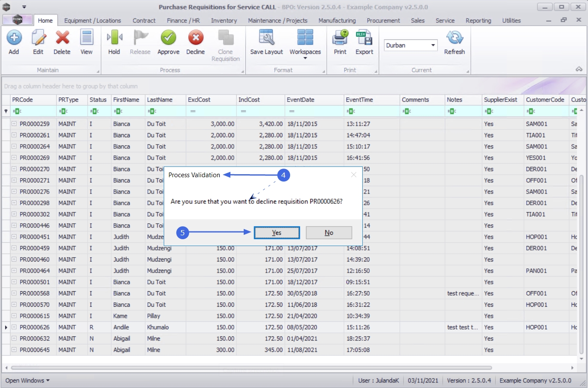The image size is (588, 388).
Task: Expand row PR0000259
Action: (14, 123)
